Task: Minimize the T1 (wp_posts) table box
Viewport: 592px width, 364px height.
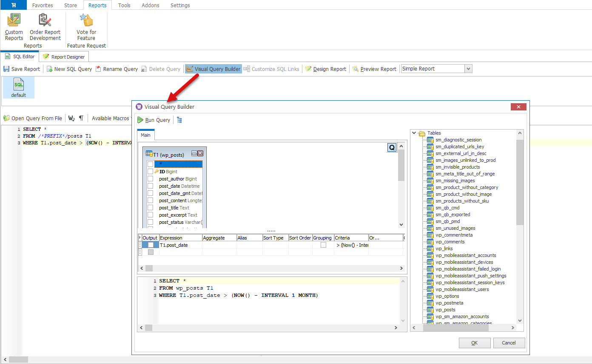Action: [194, 154]
